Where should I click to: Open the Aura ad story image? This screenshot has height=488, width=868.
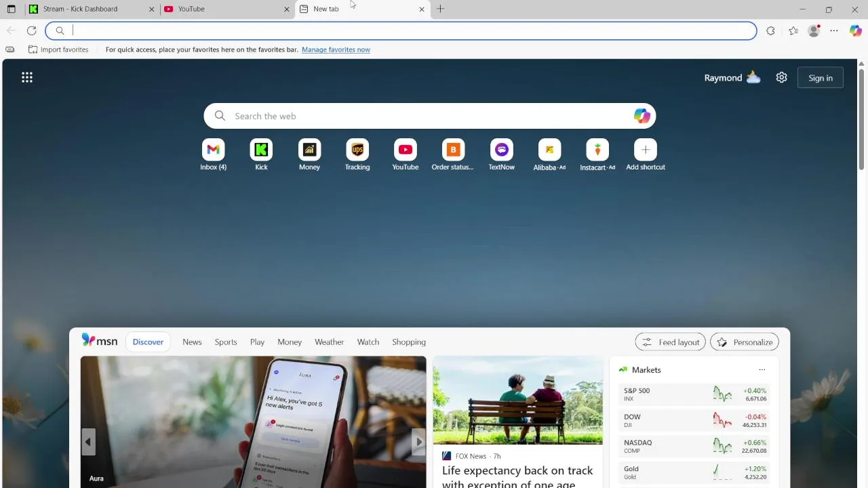(x=254, y=422)
